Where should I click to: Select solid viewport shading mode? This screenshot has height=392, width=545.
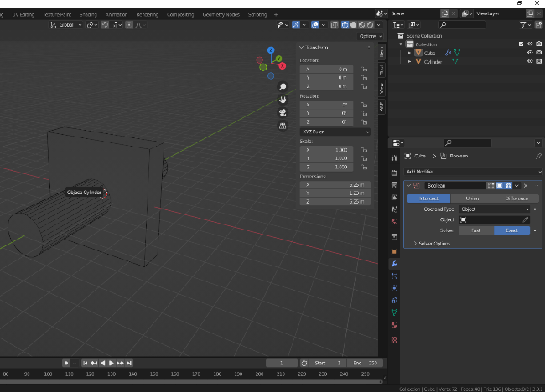click(354, 25)
